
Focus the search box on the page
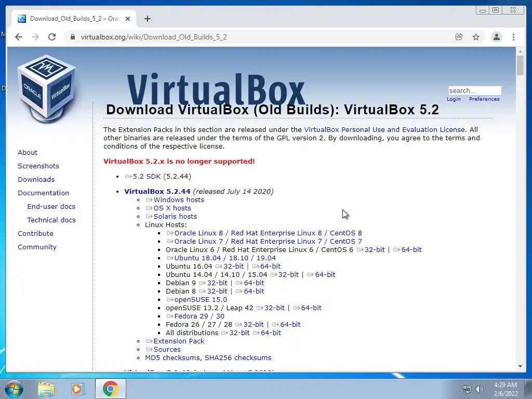pos(475,90)
